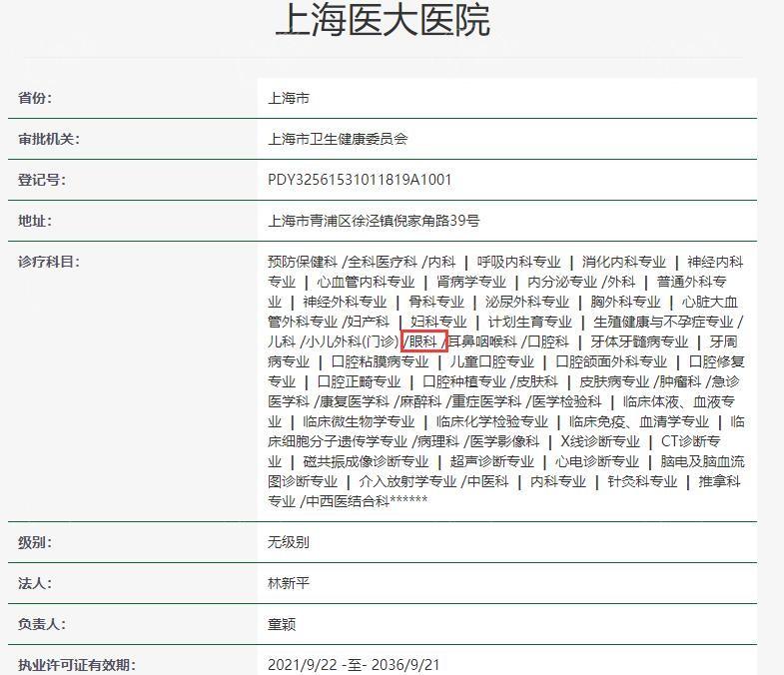Click 神经外科专业 in the list
The width and height of the screenshot is (784, 675).
click(x=345, y=302)
